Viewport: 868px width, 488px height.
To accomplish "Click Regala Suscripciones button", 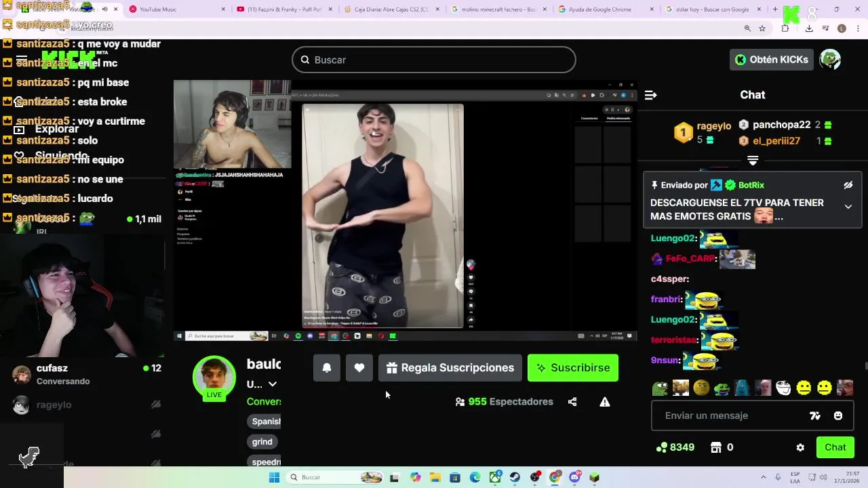I will 450,368.
